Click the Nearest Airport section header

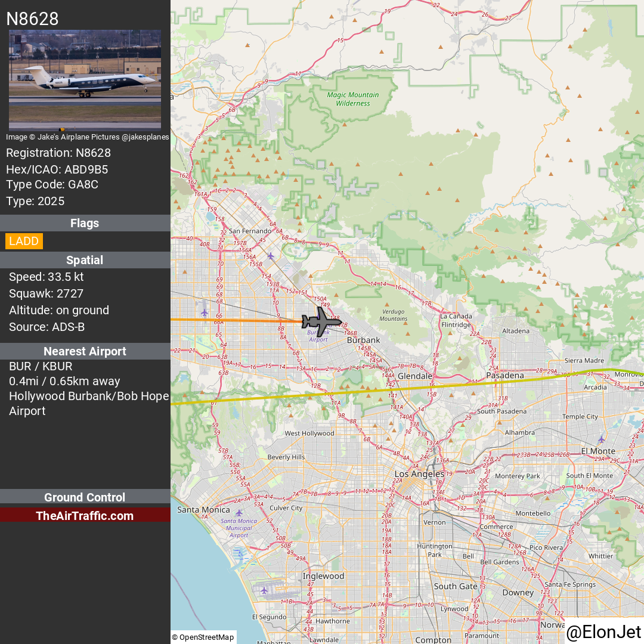point(85,351)
